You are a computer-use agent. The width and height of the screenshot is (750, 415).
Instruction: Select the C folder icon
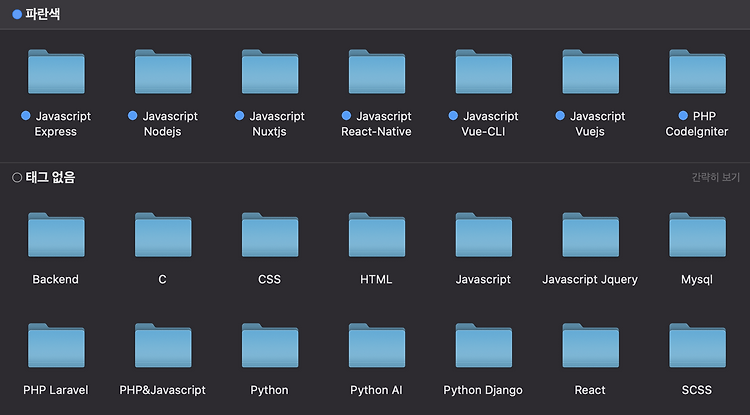coord(163,235)
